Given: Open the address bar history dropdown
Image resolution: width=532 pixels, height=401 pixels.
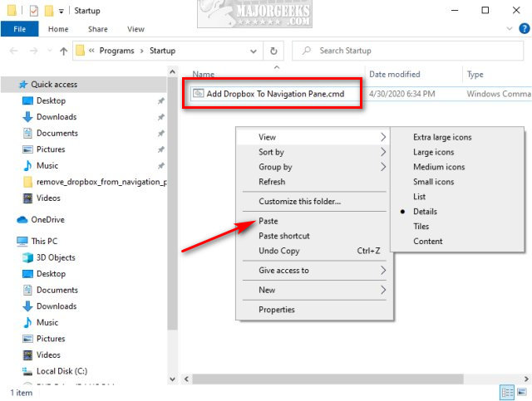Looking at the screenshot, I should click(x=253, y=51).
